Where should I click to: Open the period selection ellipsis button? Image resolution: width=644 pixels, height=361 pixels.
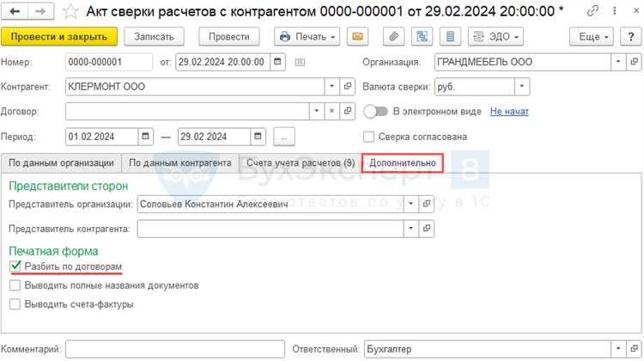coord(284,137)
